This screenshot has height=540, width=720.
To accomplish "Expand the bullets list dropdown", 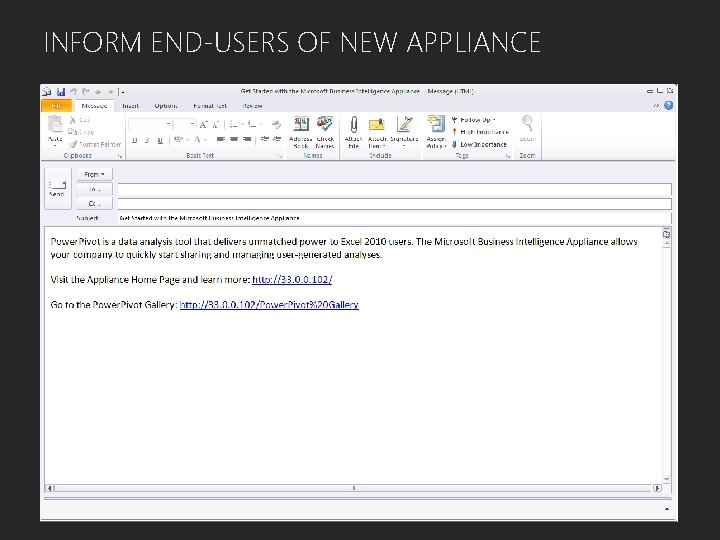I will (242, 124).
